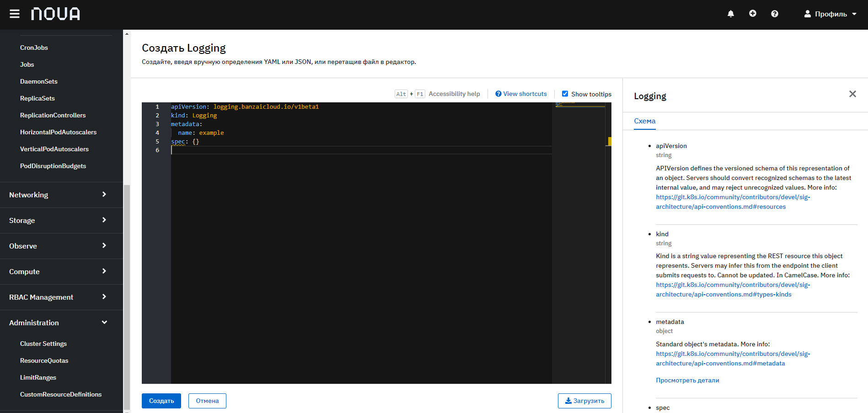Click 'spec: {}' line in editor
Image resolution: width=868 pixels, height=413 pixels.
pos(185,142)
